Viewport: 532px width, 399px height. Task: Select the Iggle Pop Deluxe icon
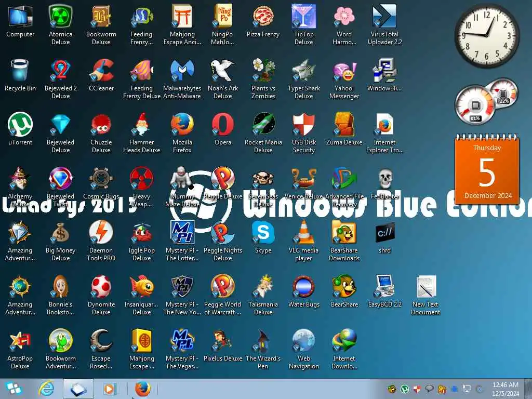141,232
